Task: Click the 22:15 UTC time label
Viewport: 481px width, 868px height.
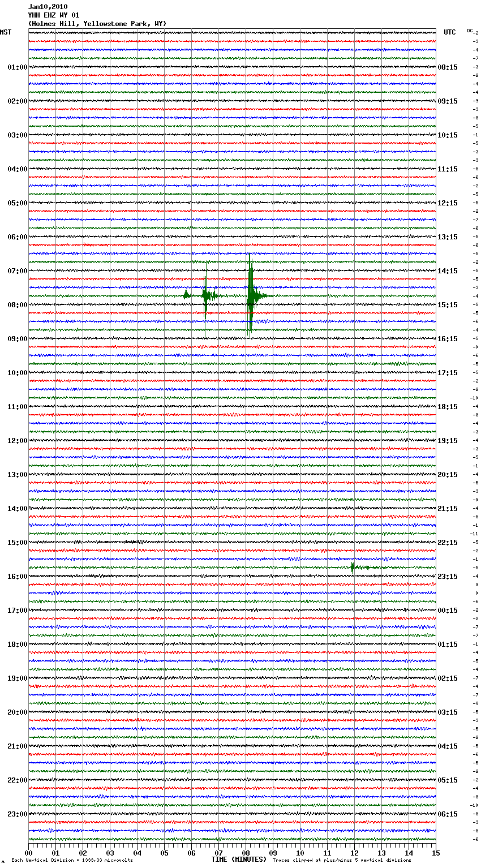Action: [448, 543]
